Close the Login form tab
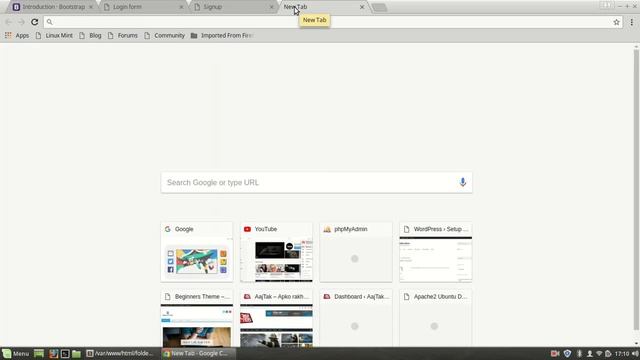 (x=181, y=7)
